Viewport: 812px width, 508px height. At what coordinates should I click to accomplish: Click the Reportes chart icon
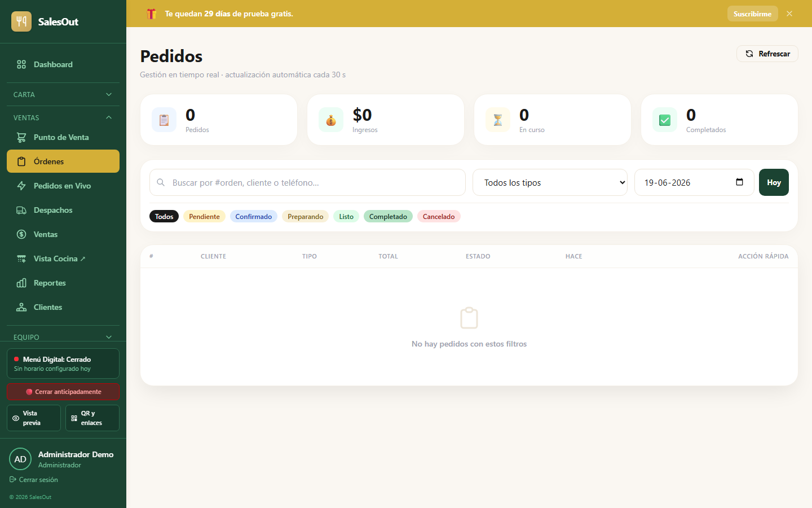21,283
